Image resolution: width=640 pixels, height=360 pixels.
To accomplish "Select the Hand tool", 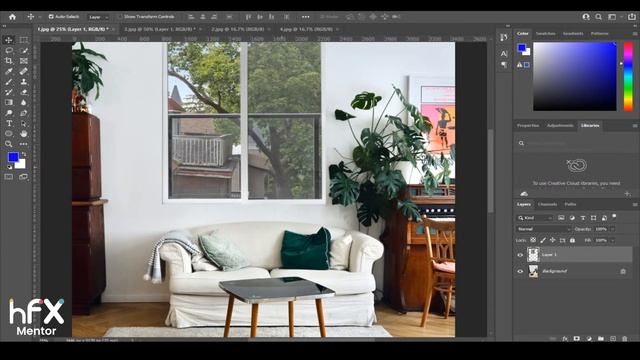I will [24, 134].
